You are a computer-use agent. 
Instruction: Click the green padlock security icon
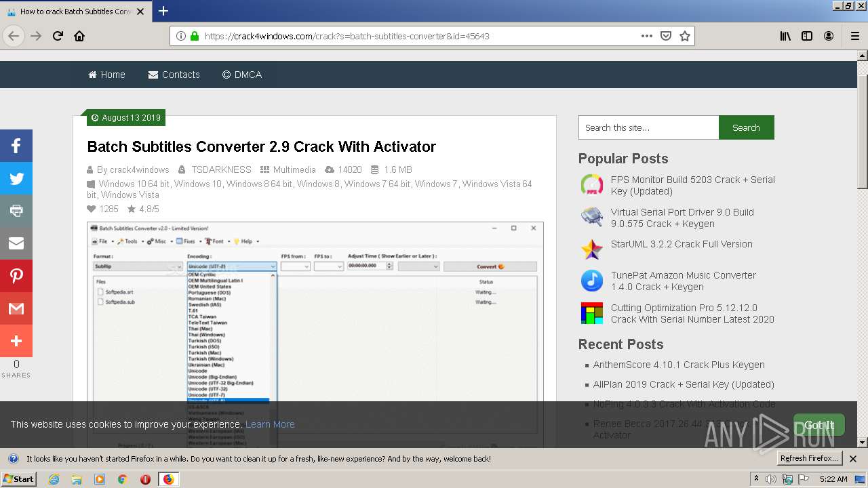(x=195, y=37)
